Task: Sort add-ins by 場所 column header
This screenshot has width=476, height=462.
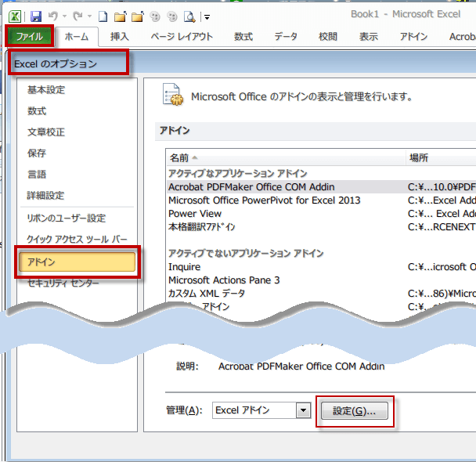Action: click(441, 157)
